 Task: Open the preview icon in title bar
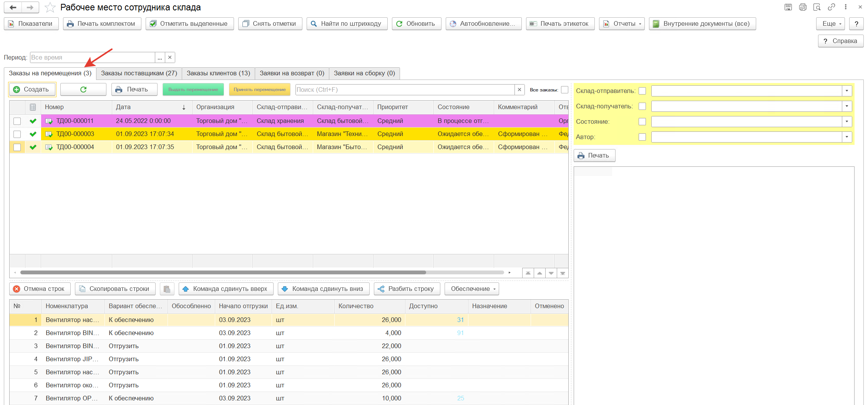pos(817,7)
